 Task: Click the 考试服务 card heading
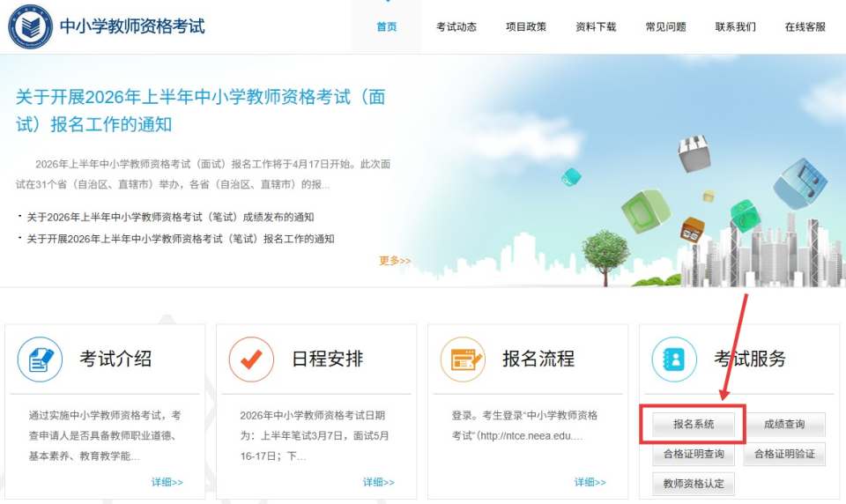coord(750,359)
